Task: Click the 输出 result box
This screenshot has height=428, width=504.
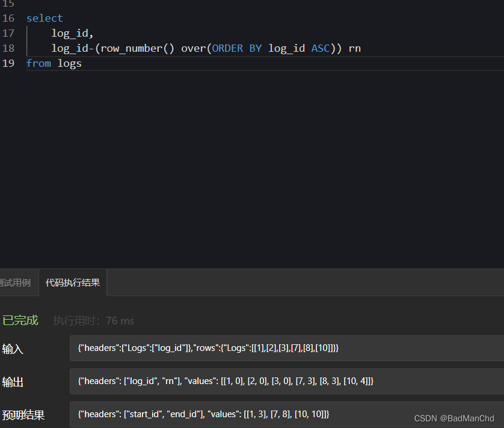Action: pos(287,381)
